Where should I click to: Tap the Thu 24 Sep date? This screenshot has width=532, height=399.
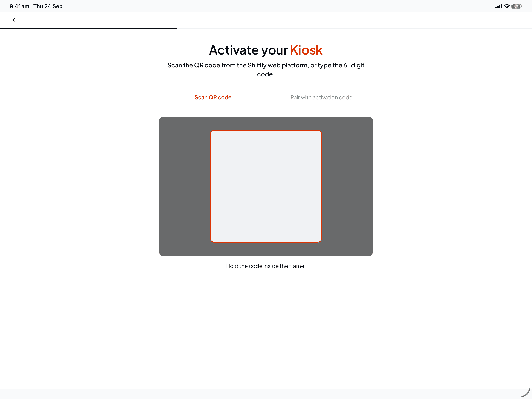48,6
